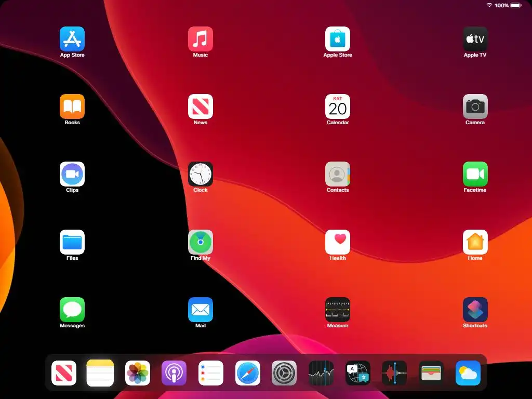Open the App Store app
The height and width of the screenshot is (399, 532).
[72, 39]
